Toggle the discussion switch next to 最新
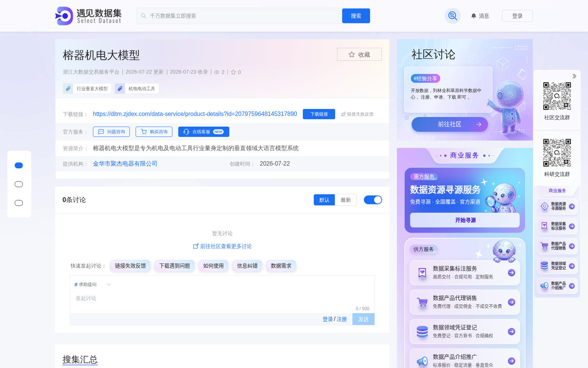This screenshot has width=588, height=368. [x=373, y=200]
